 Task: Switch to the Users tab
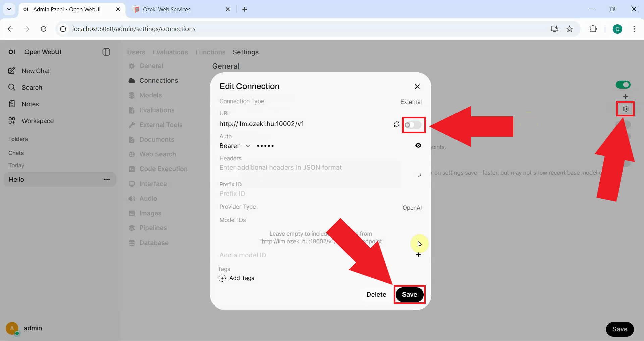[136, 52]
